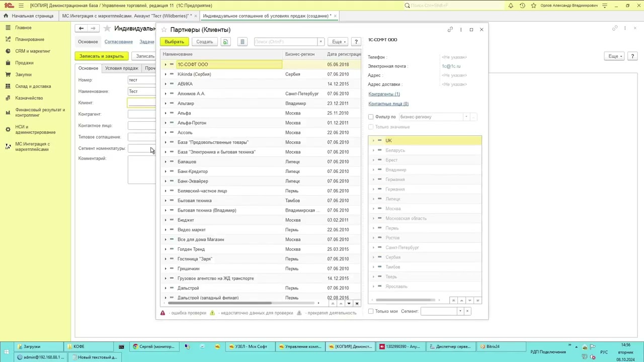This screenshot has width=644, height=362.
Task: Click horizontal scrollbar under partners list
Action: [x=219, y=303]
